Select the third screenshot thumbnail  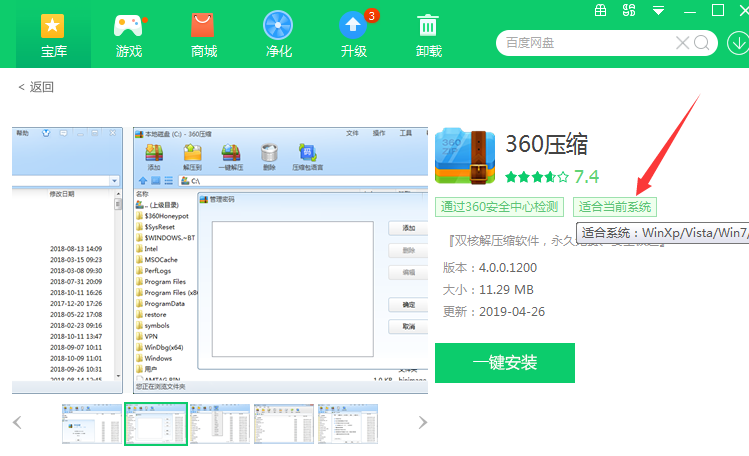[220, 424]
